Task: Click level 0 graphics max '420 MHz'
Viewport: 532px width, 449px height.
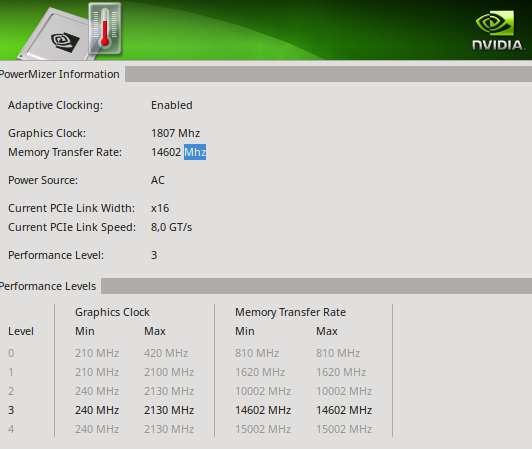Action: pyautogui.click(x=166, y=353)
